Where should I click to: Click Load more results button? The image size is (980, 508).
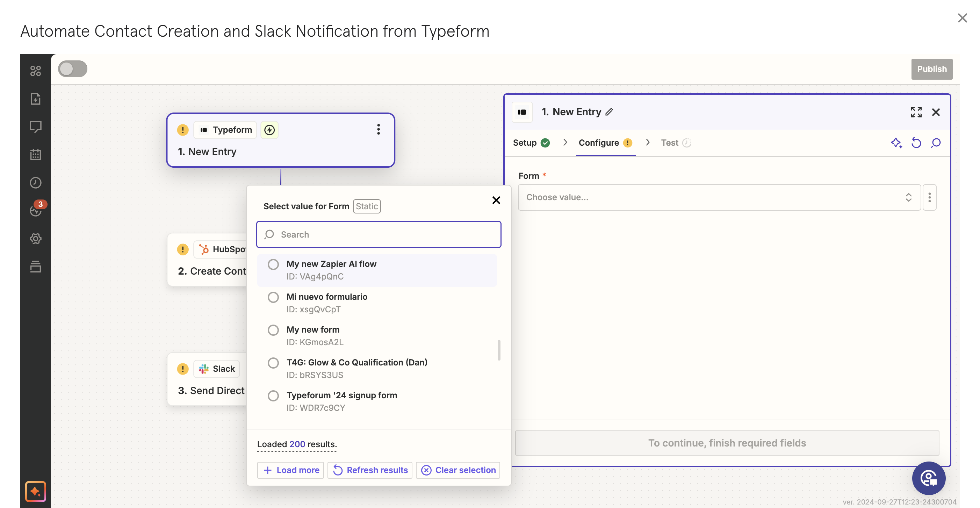click(291, 470)
